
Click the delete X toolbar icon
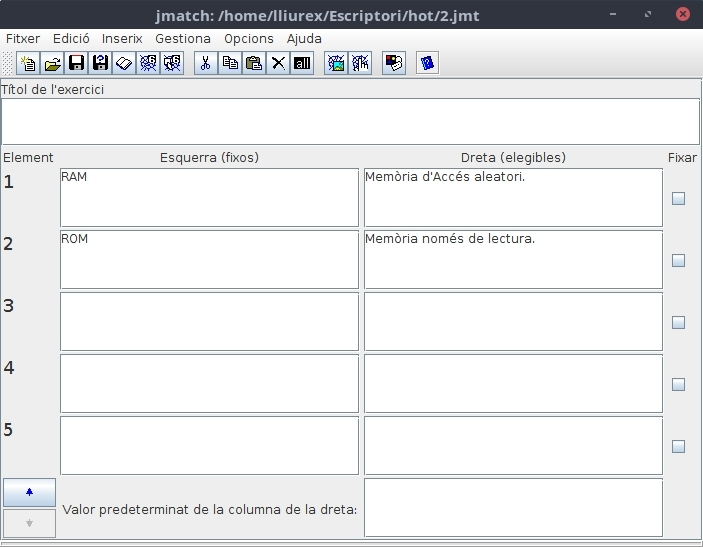click(278, 63)
